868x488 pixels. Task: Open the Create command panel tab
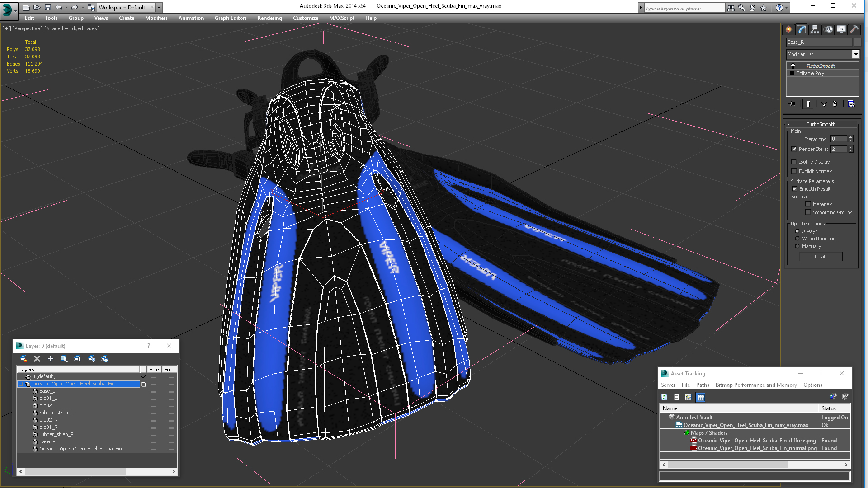(x=789, y=29)
